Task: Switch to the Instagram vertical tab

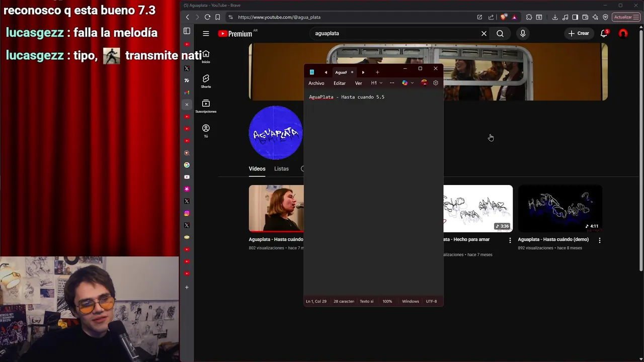Action: click(187, 213)
